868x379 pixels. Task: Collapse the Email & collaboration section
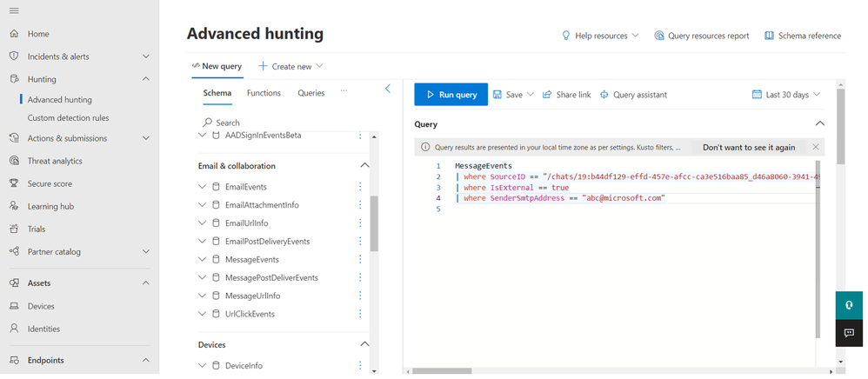[364, 165]
